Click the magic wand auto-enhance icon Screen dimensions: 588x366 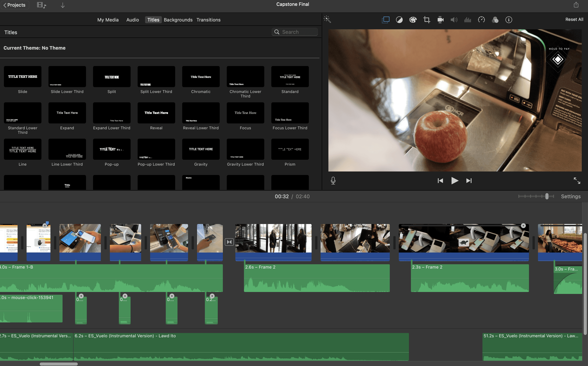tap(327, 19)
